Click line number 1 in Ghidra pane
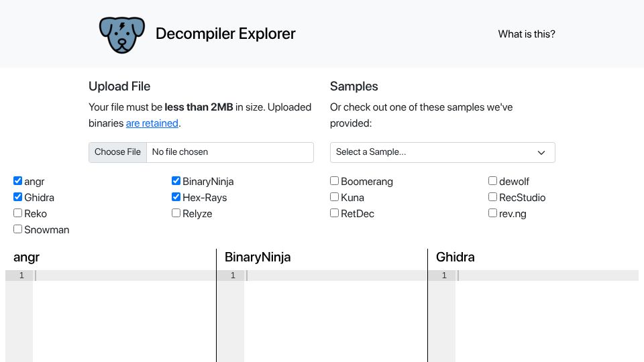Viewport: 644px width, 362px height. (x=444, y=276)
